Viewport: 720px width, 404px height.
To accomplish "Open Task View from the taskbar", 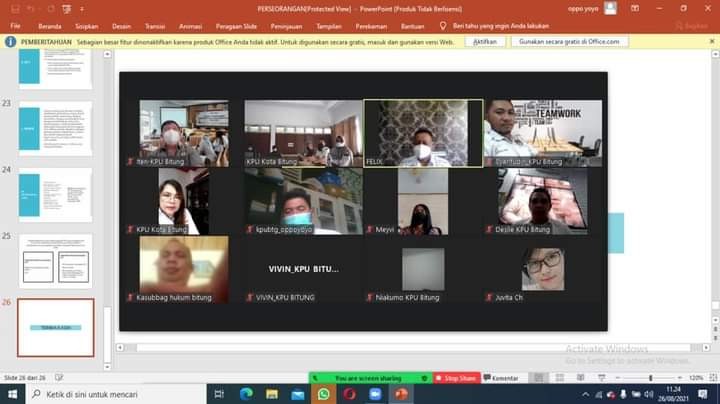I will point(220,394).
